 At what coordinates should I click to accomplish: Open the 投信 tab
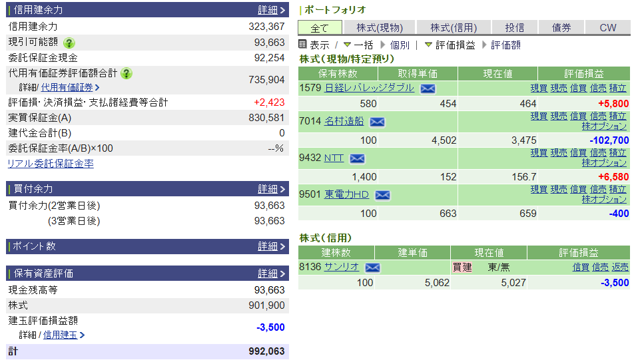(x=514, y=27)
